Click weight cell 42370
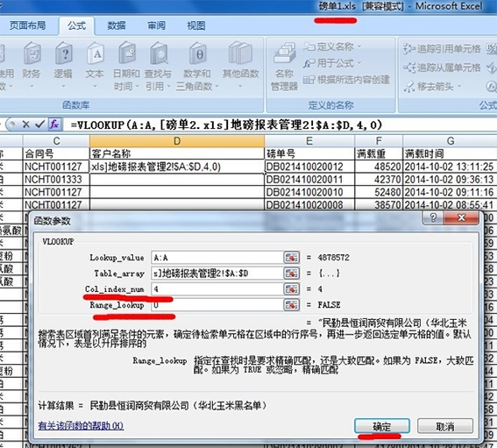The width and height of the screenshot is (497, 448). (x=379, y=180)
